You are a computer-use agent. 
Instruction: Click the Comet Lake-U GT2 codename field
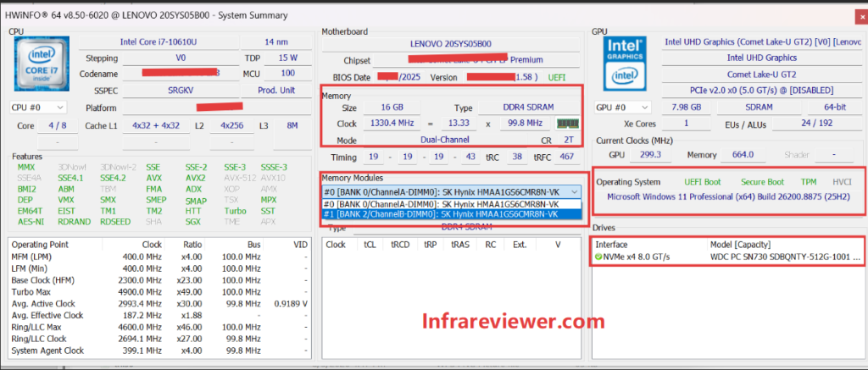pos(762,75)
